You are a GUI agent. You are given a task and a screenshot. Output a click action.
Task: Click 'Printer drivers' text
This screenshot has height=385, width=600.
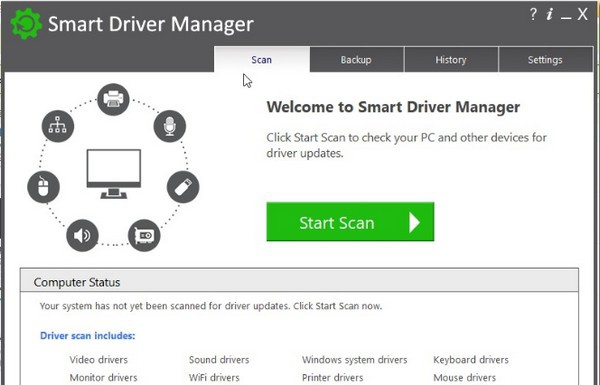(333, 377)
